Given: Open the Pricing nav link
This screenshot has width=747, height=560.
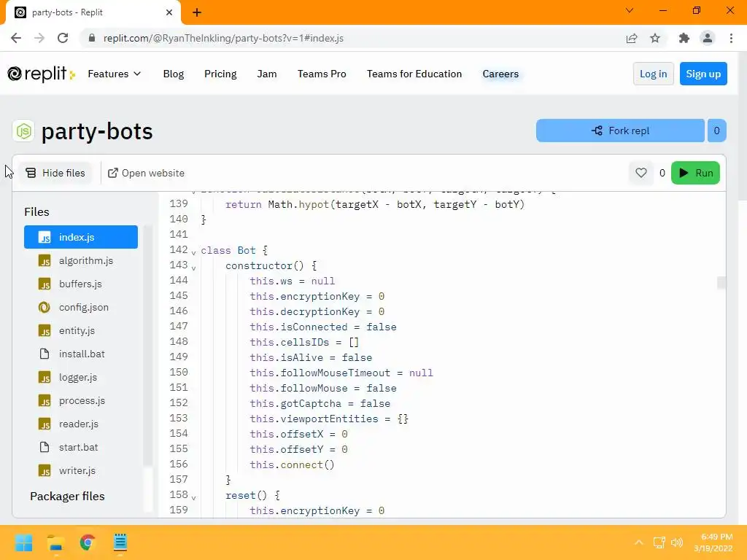Looking at the screenshot, I should click(x=220, y=74).
